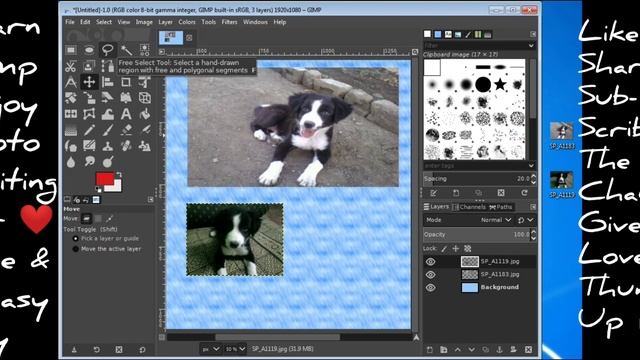640x360 pixels.
Task: Select the Scale tool
Action: 89,98
